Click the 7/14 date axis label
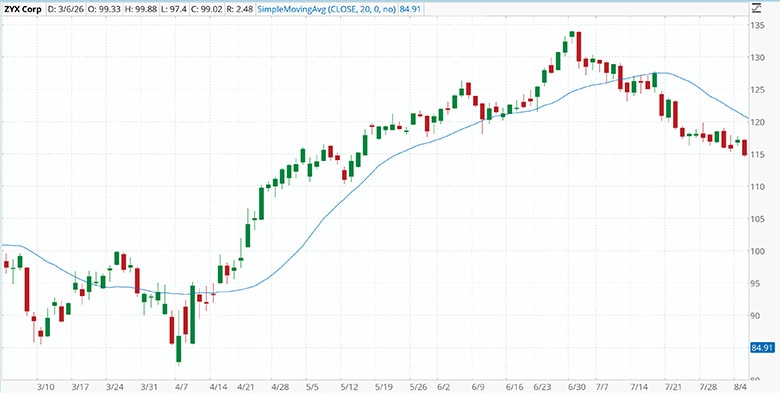The width and height of the screenshot is (780, 393). pos(639,387)
